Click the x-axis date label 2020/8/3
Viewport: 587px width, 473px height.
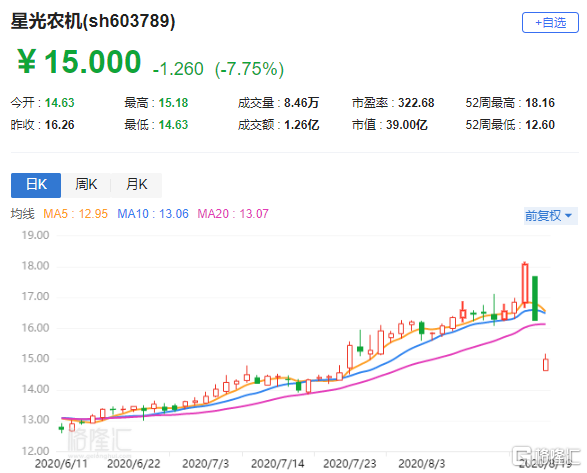click(x=422, y=464)
